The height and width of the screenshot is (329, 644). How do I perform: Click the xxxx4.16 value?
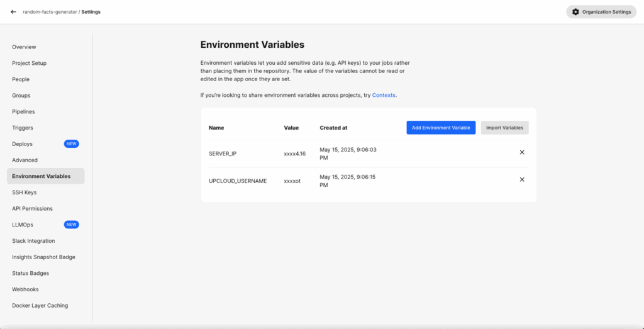[x=294, y=154]
